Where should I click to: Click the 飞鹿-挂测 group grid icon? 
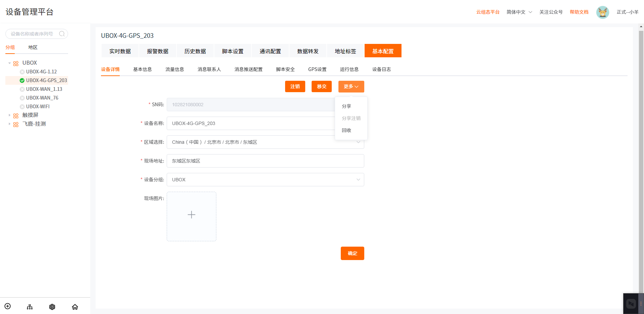16,124
